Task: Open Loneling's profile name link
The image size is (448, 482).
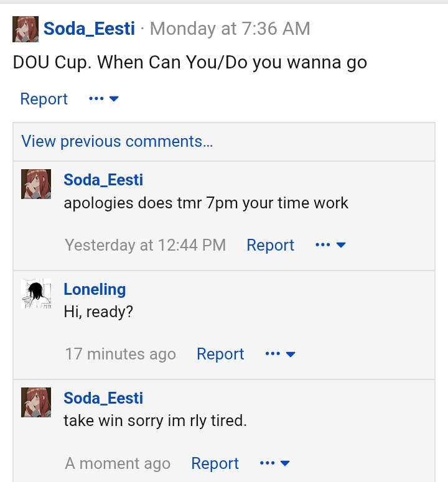Action: pos(95,289)
